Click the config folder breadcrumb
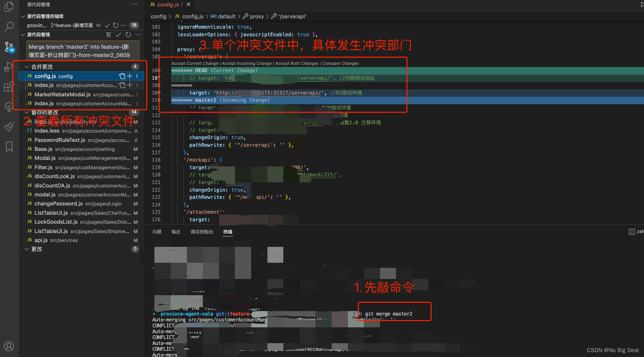The image size is (644, 357). pyautogui.click(x=159, y=16)
